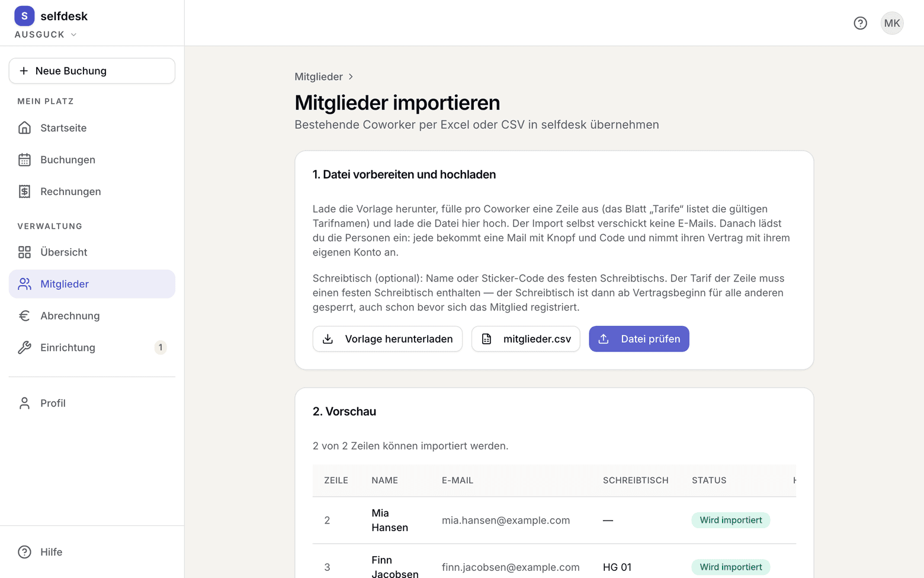Screen dimensions: 924x578
Task: Click the SCHREIBTISCH column header
Action: point(636,481)
